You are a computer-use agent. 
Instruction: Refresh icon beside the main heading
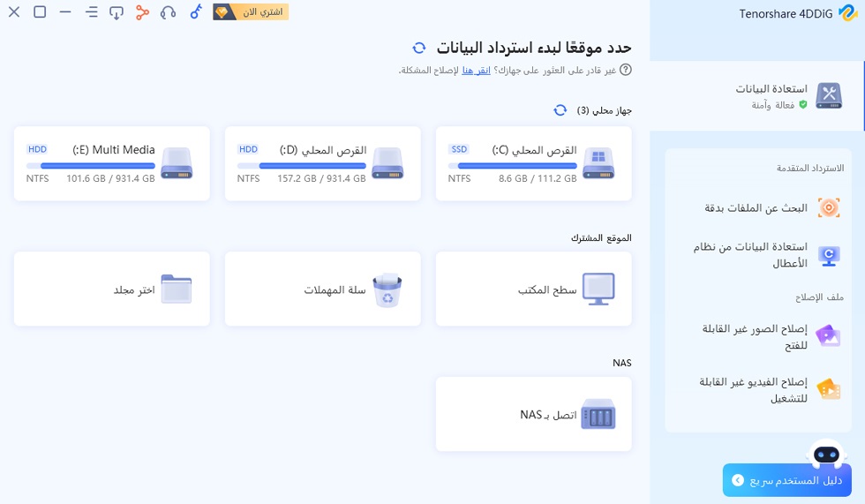418,48
